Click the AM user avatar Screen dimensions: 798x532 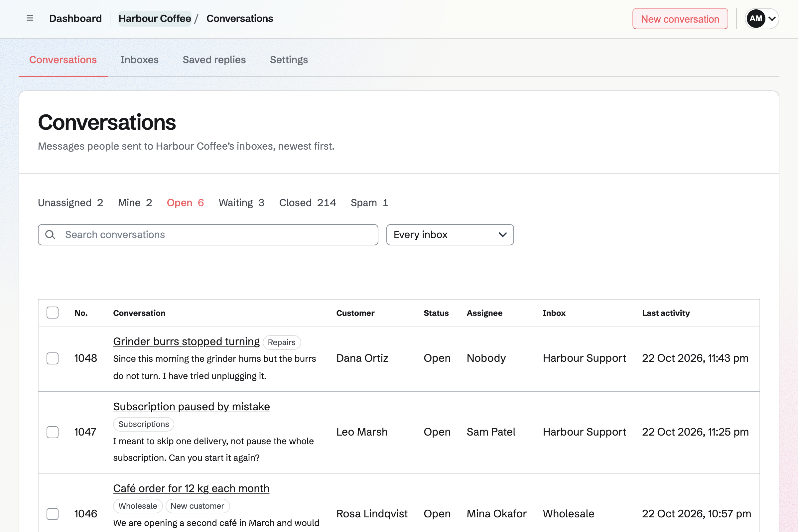[755, 19]
